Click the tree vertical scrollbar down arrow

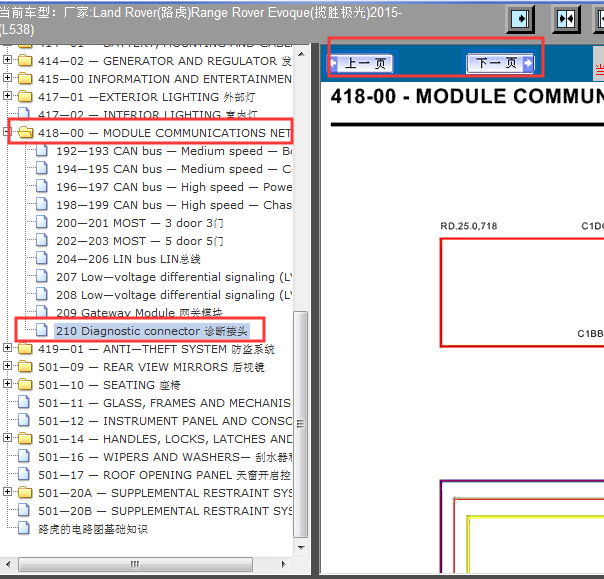pos(301,547)
